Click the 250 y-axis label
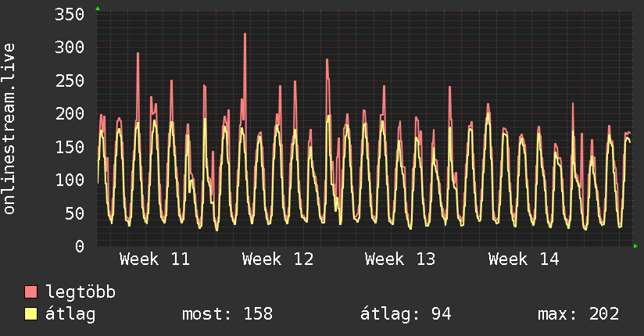This screenshot has height=336, width=644. pyautogui.click(x=70, y=80)
